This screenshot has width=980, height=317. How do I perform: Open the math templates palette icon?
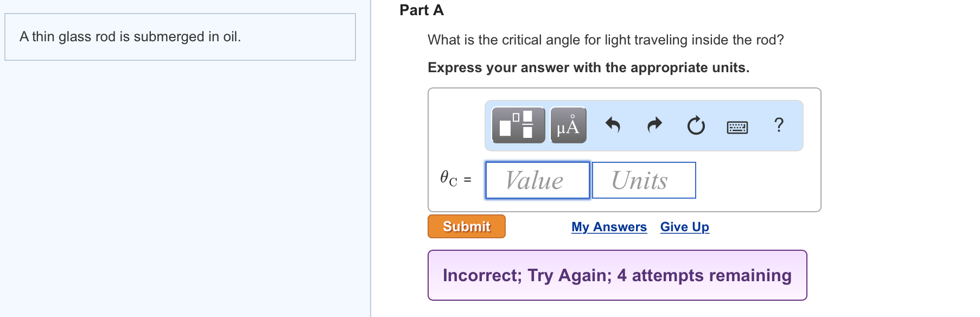point(518,125)
